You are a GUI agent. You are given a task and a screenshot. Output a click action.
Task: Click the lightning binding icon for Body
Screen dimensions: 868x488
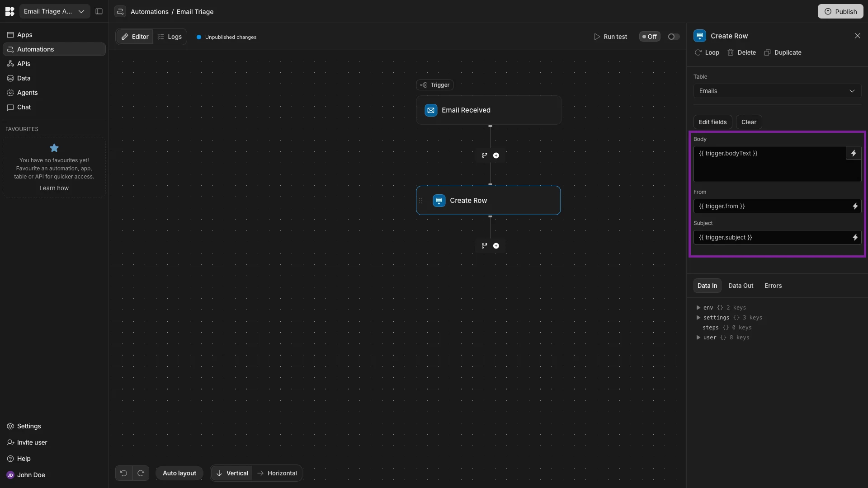tap(854, 153)
